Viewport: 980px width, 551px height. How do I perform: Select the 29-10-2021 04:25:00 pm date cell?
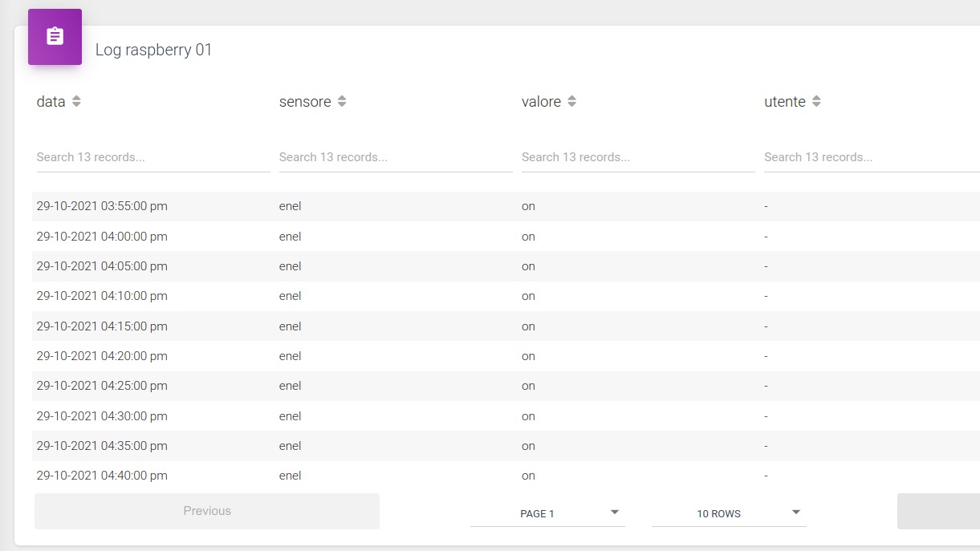[102, 386]
